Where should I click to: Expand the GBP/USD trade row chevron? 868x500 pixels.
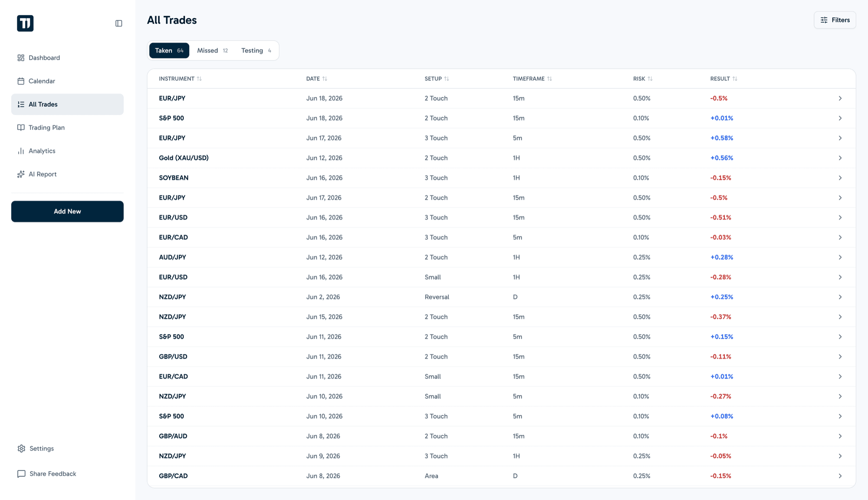click(840, 357)
